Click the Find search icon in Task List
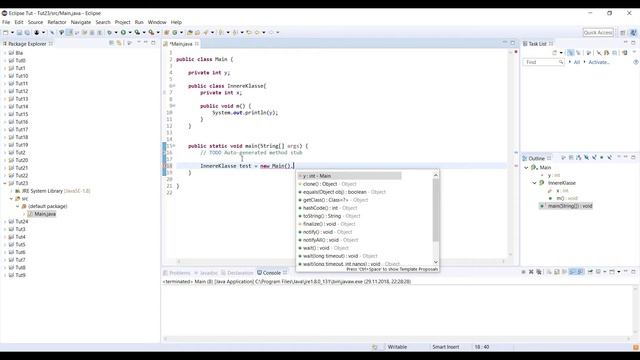The image size is (640, 360). [561, 62]
